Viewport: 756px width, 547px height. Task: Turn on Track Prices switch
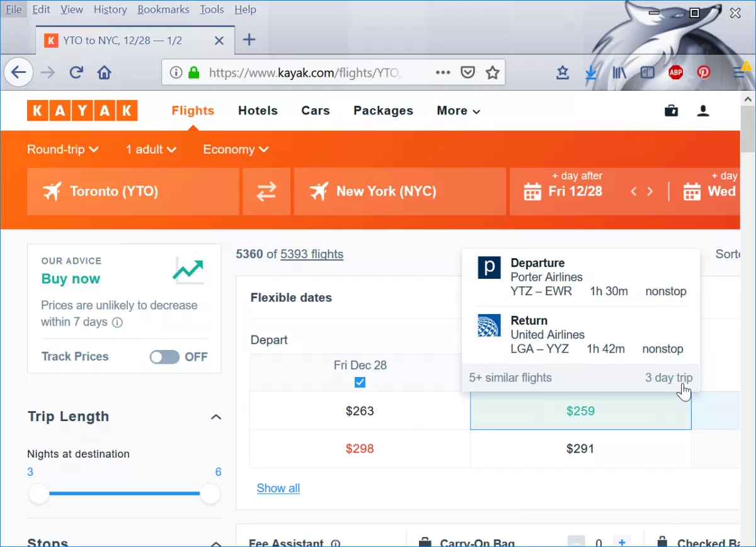point(164,357)
